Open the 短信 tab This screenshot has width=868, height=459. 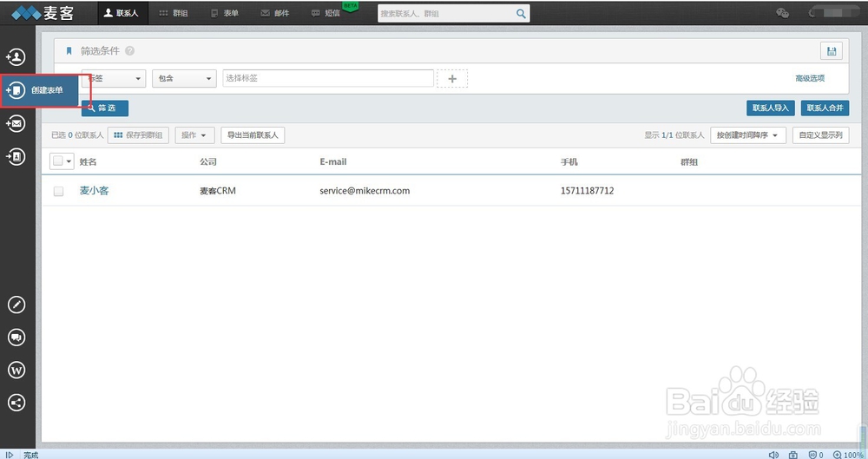(326, 13)
